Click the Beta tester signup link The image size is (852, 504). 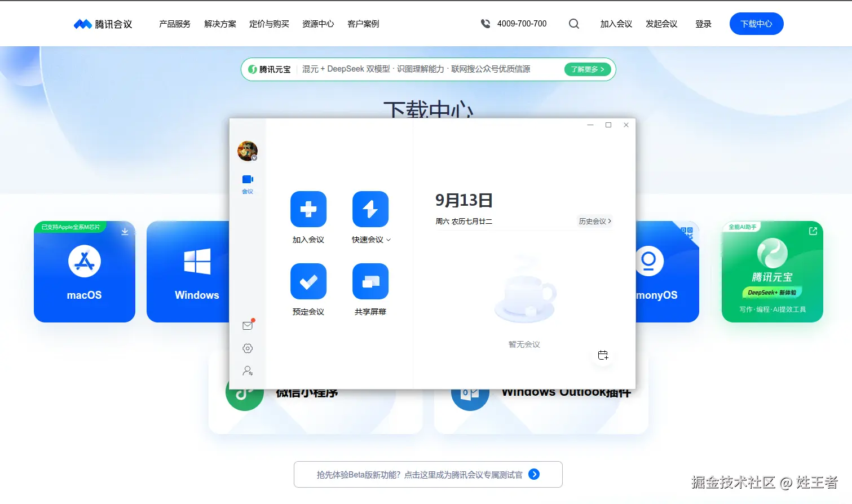pos(427,474)
